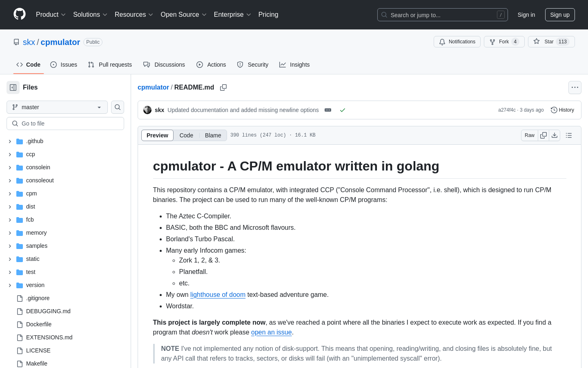Viewport: 588px width, 368px height.
Task: Expand the Open Source menu
Action: point(184,15)
